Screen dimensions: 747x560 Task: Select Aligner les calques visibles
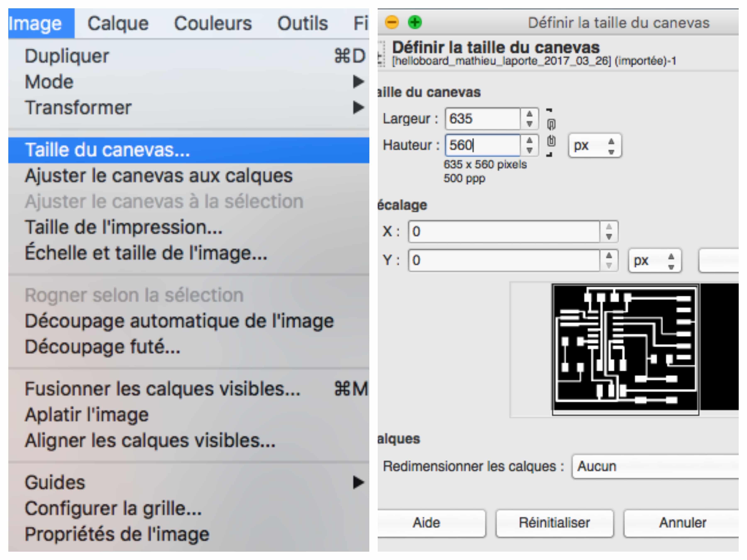[189, 441]
